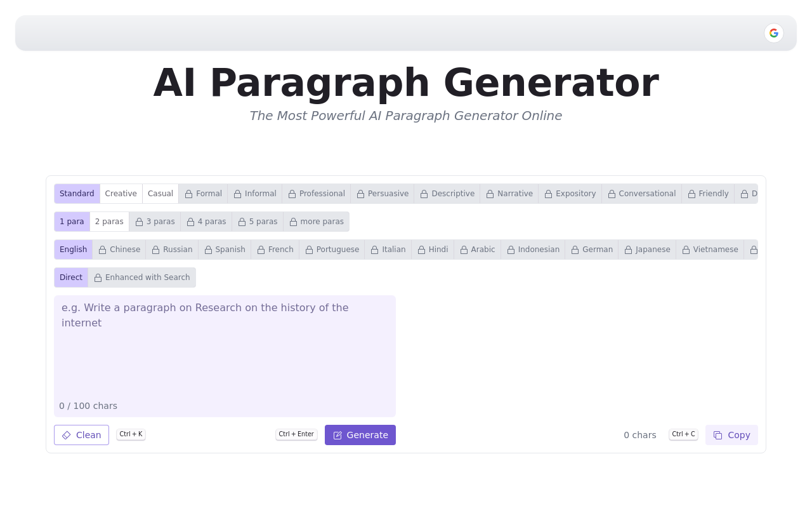Select the Direct generation mode
The width and height of the screenshot is (812, 508).
coord(71,277)
